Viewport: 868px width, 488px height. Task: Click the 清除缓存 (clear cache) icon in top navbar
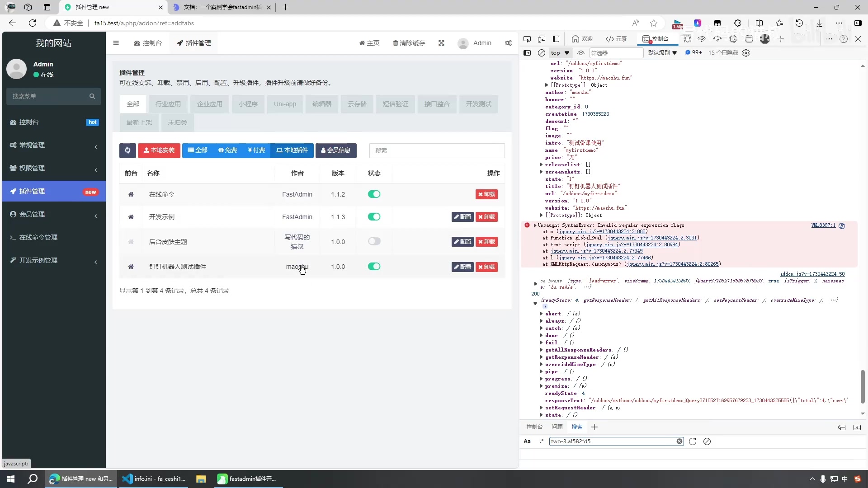(x=409, y=43)
